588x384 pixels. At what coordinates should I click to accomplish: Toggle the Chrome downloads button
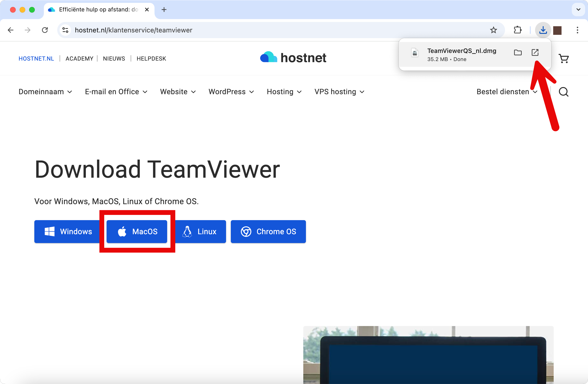coord(543,30)
